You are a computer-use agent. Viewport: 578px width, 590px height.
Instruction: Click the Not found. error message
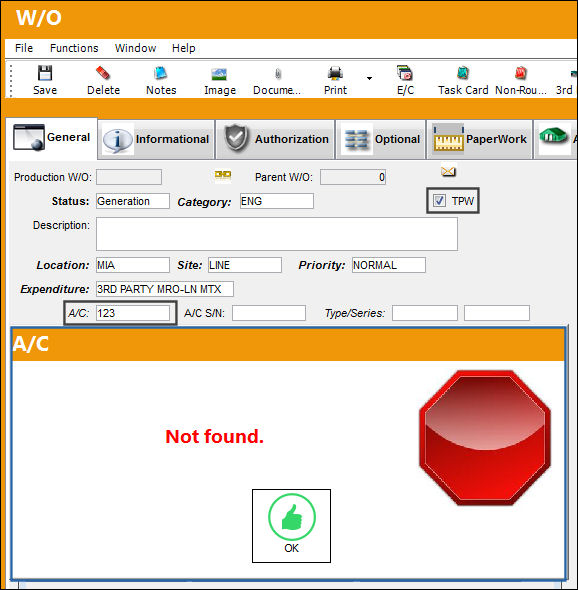[214, 436]
